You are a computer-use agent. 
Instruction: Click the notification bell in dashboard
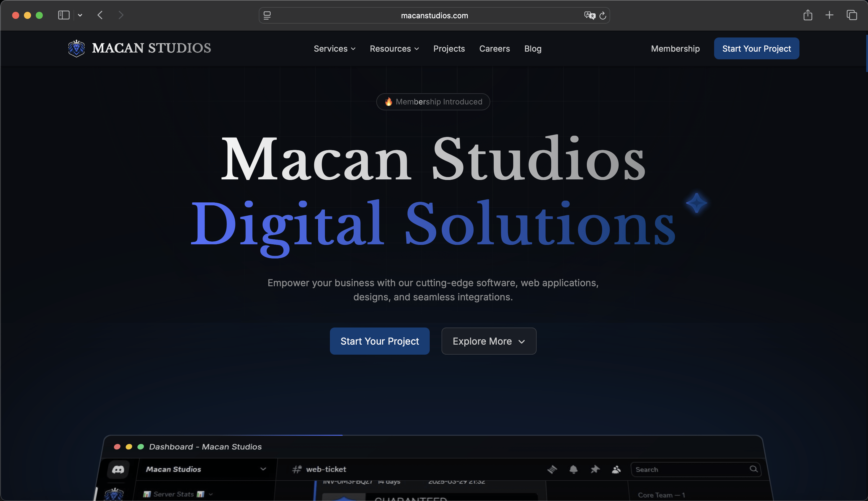coord(573,469)
